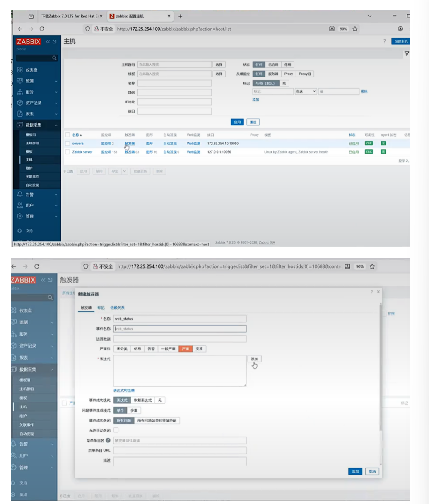
Task: Click the ZBX availability badge for Zabbix server
Action: point(369,152)
